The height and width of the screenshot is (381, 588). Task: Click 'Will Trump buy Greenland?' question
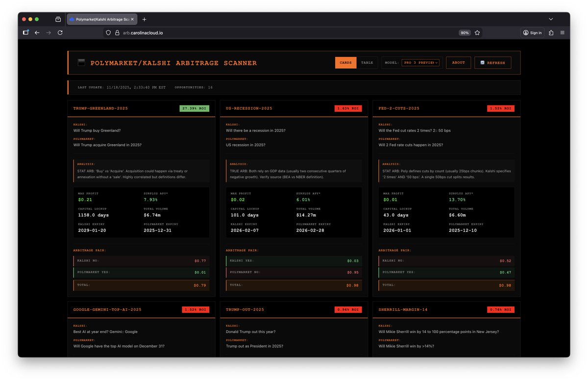(x=97, y=130)
